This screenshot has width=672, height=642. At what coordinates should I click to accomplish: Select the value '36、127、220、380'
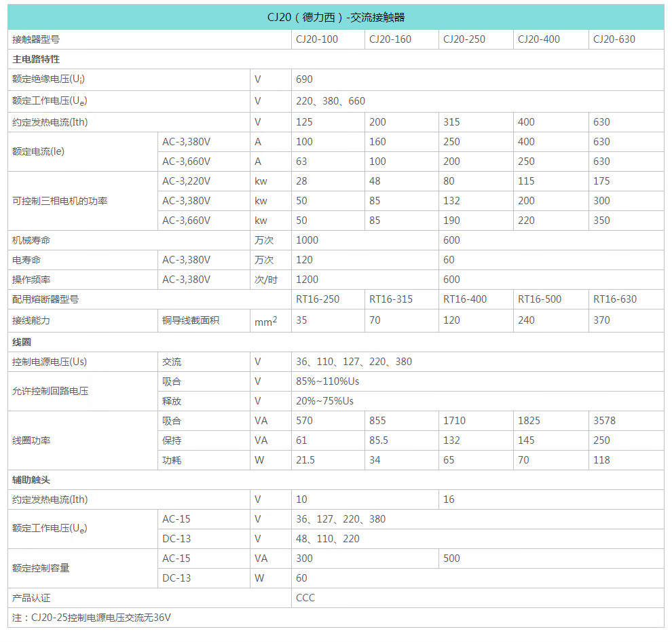pyautogui.click(x=341, y=519)
